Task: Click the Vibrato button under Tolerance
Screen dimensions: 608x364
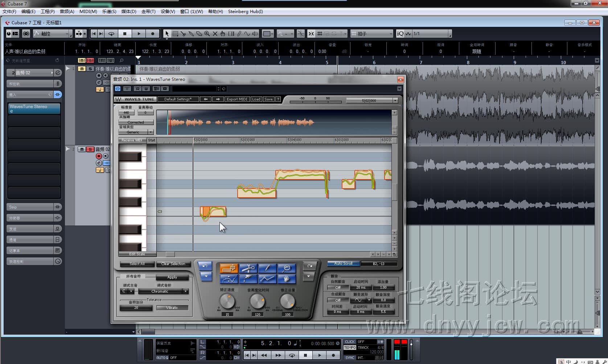Action: coord(172,308)
